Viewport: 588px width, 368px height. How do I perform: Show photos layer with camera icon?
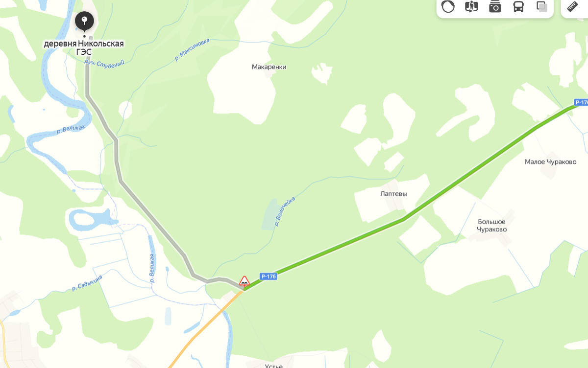pos(495,6)
